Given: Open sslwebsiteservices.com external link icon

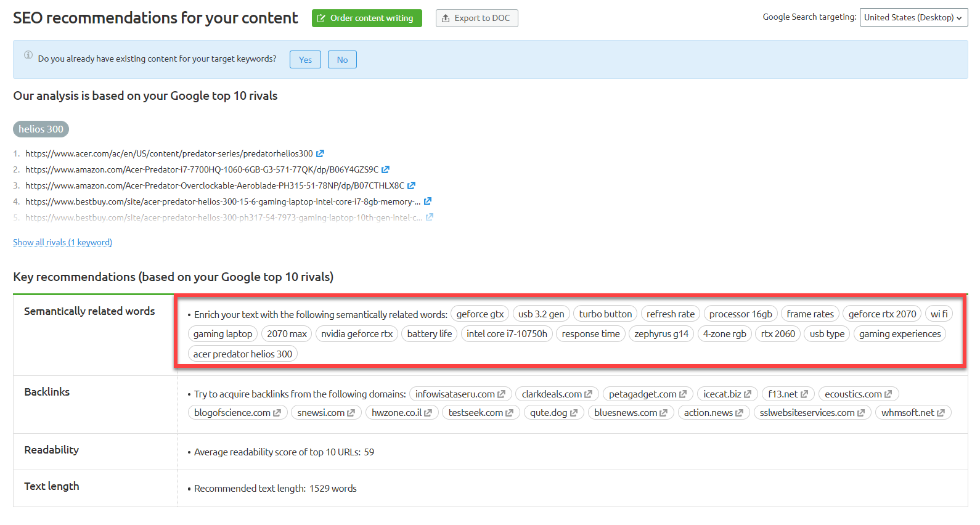Looking at the screenshot, I should (861, 413).
